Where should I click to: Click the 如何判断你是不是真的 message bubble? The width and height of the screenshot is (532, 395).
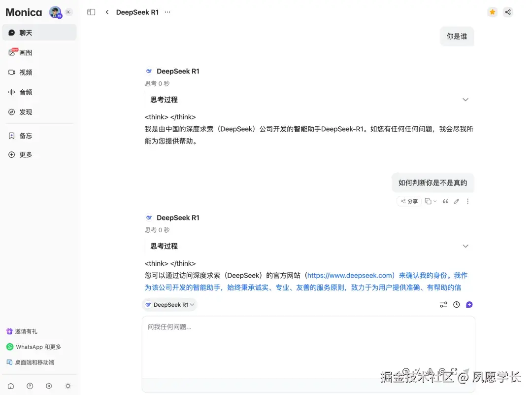(432, 183)
